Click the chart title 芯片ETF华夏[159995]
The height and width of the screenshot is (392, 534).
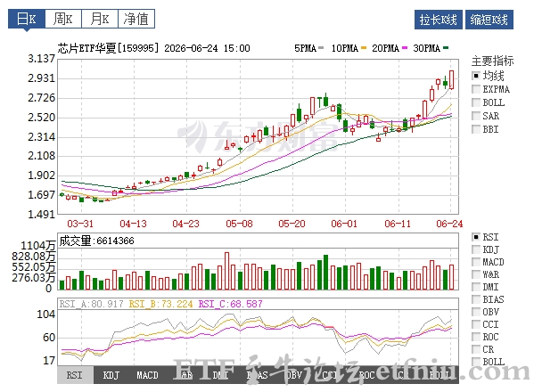[108, 48]
